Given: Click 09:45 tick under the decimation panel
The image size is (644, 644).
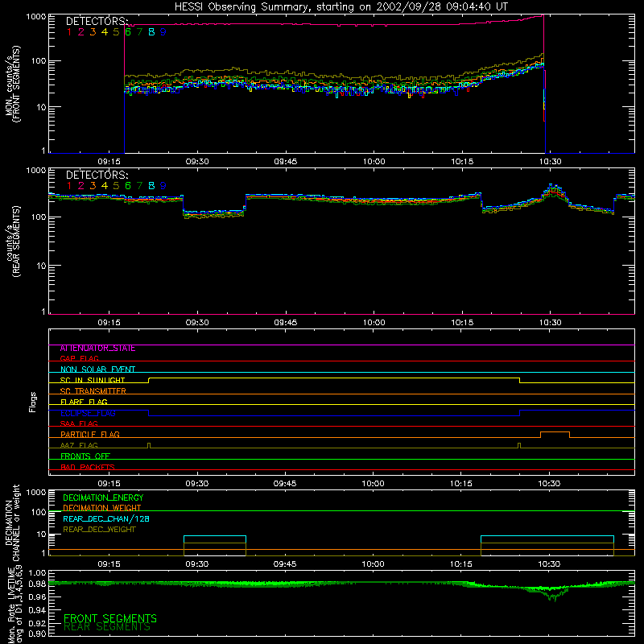Looking at the screenshot, I should pos(285,564).
